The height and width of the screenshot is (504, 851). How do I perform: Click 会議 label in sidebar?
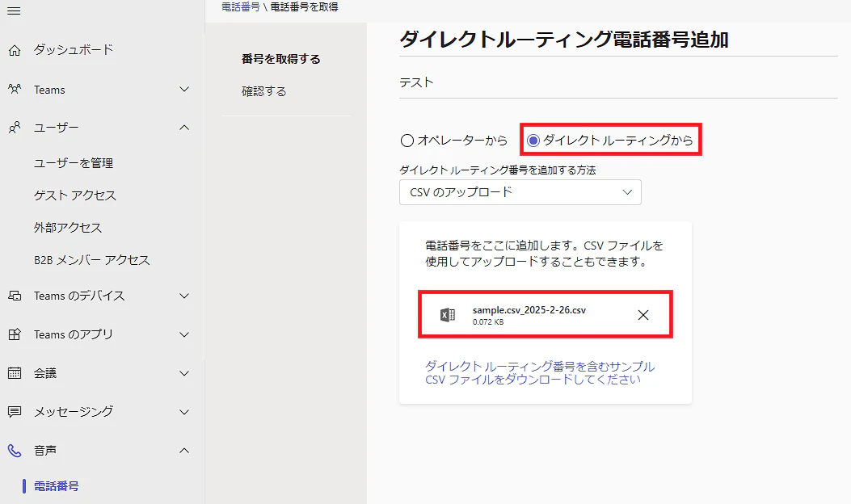click(x=45, y=373)
